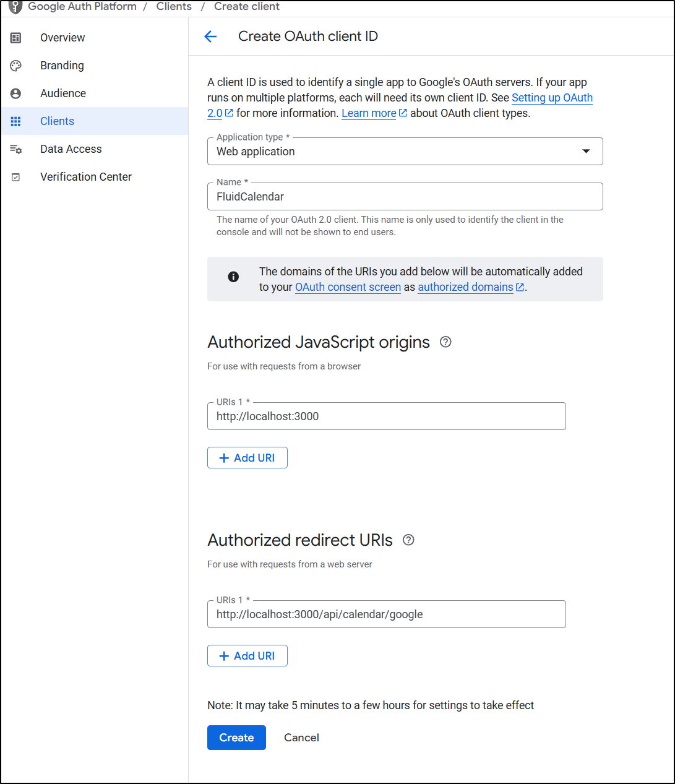Click the redirect URI field with api/calendar/google
675x784 pixels.
click(386, 614)
